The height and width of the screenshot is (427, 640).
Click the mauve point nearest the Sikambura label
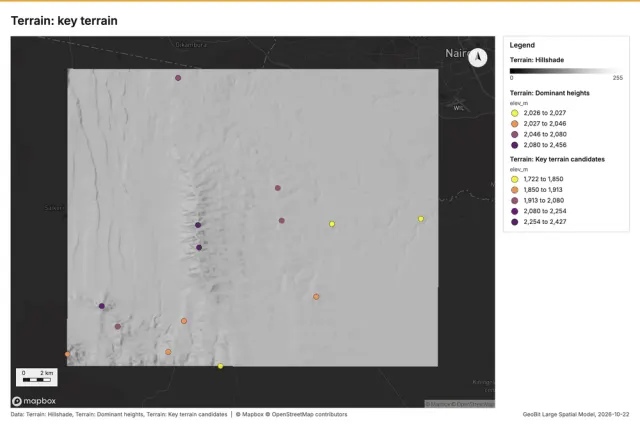pyautogui.click(x=178, y=78)
